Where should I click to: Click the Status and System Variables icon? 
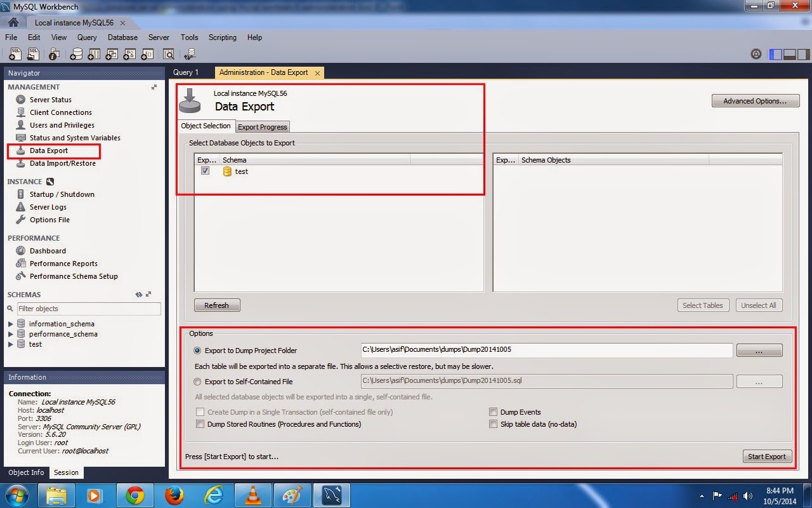(21, 138)
